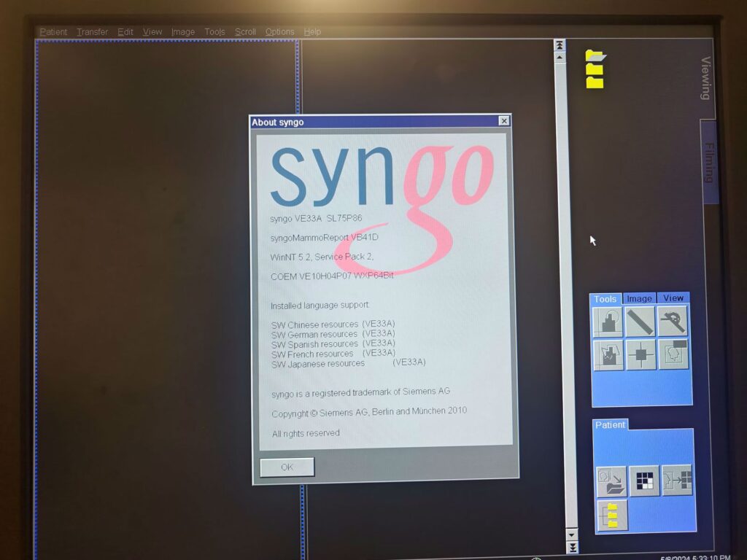Close the About syngo dialog

tap(504, 121)
